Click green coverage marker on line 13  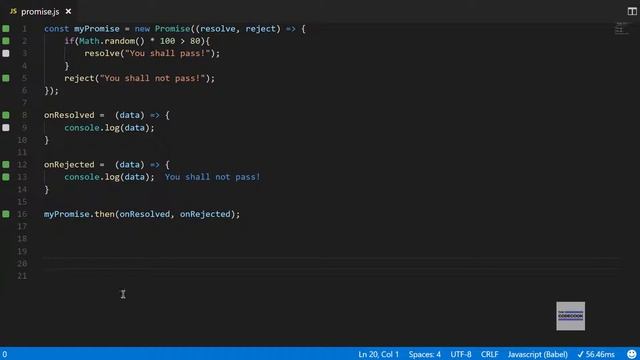coord(6,177)
